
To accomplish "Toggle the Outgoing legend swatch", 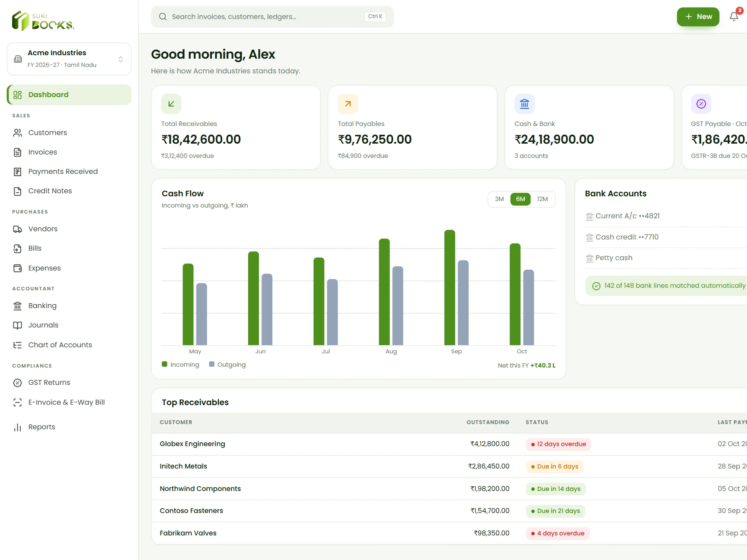I will [211, 364].
